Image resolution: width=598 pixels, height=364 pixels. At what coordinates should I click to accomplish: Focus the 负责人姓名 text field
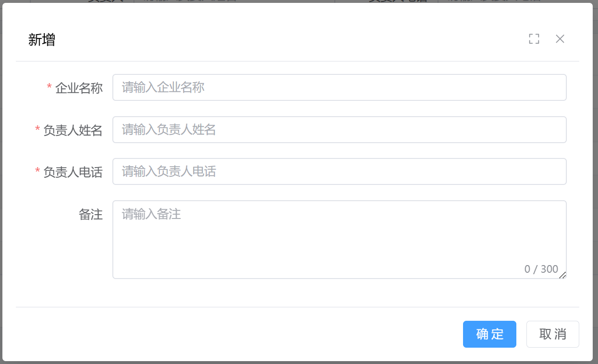(x=339, y=130)
